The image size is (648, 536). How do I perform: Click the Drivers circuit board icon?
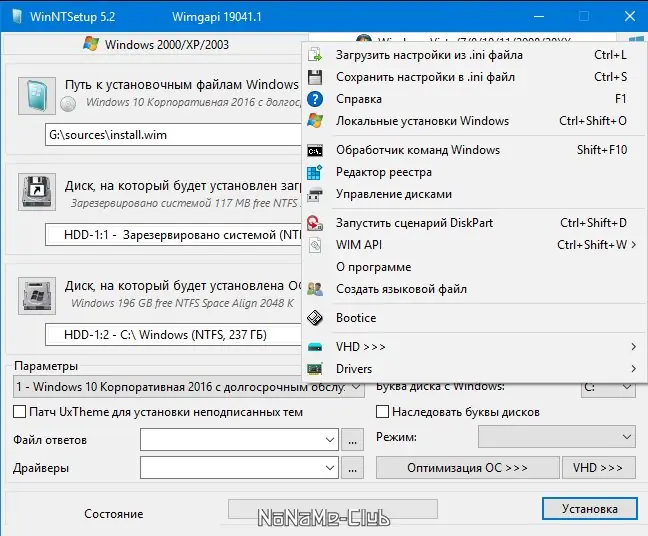(x=315, y=369)
